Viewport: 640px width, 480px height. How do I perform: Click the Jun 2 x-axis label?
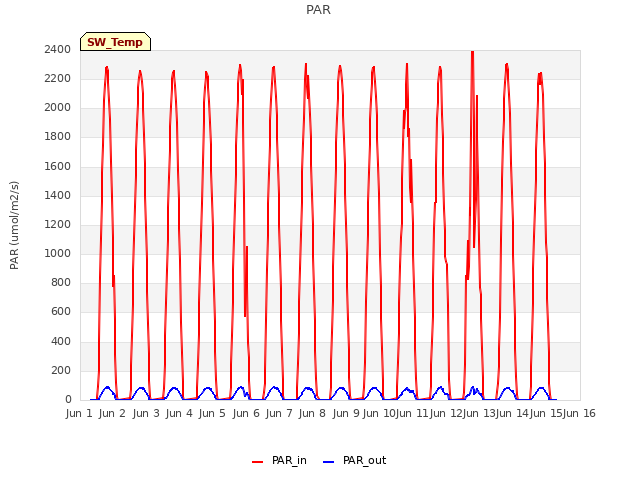coord(112,414)
